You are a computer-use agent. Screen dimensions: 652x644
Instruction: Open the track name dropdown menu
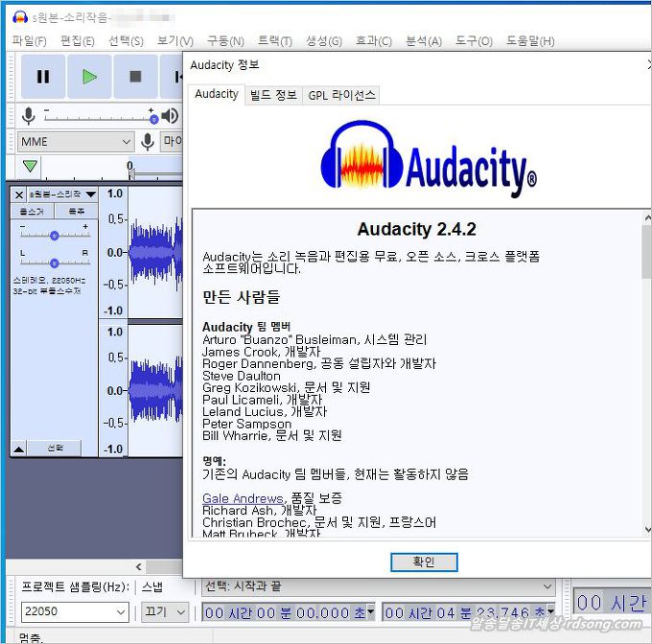62,194
